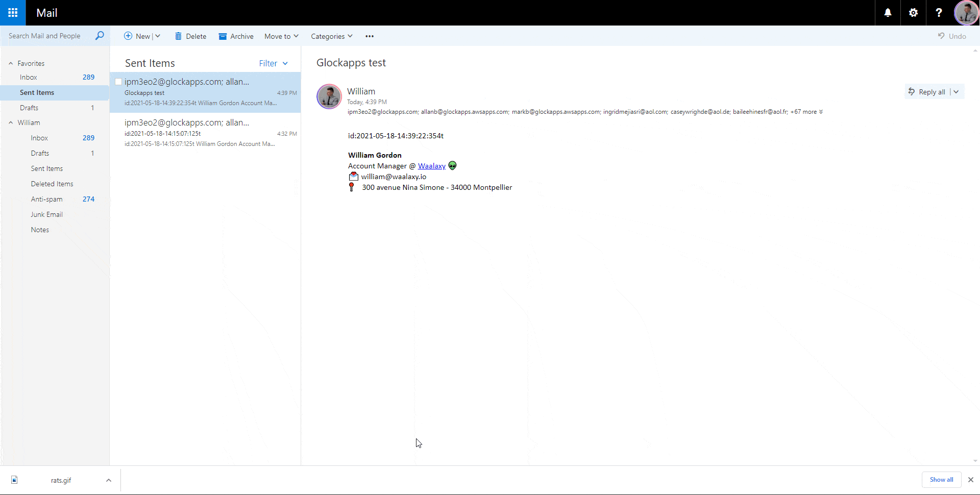Collapse the William mailbox tree
The image size is (980, 495).
point(11,122)
